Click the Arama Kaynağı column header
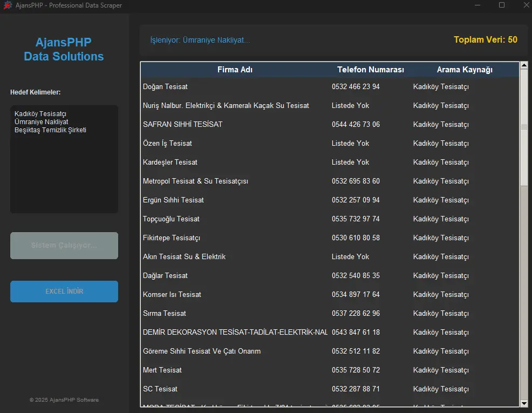This screenshot has height=413, width=532. (464, 70)
